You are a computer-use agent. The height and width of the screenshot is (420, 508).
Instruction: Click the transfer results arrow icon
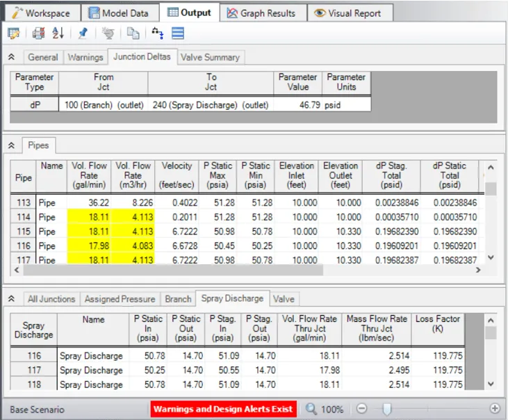pyautogui.click(x=157, y=33)
